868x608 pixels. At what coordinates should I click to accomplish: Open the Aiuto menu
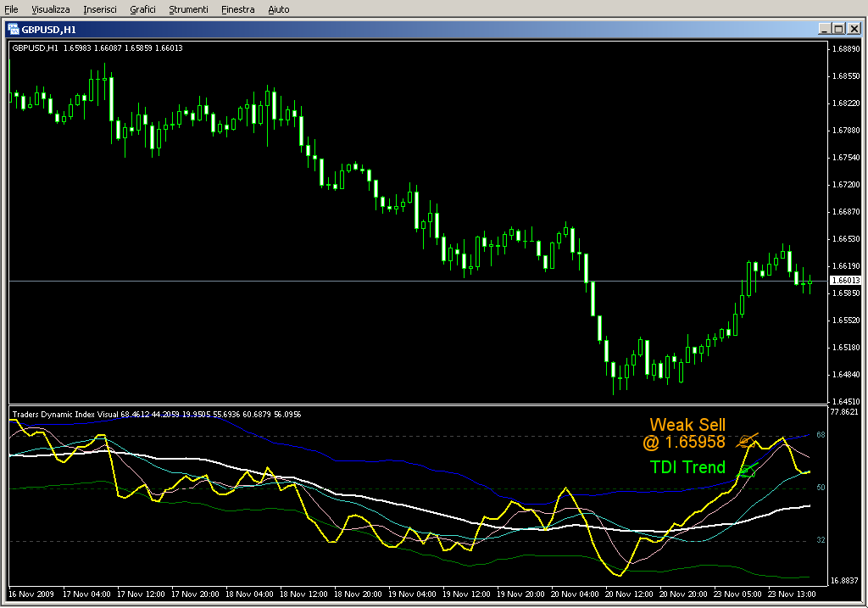click(278, 9)
